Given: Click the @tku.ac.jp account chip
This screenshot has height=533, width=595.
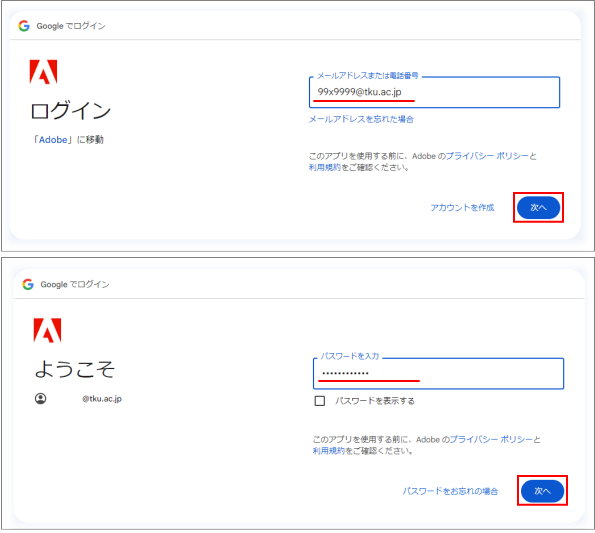Looking at the screenshot, I should pyautogui.click(x=78, y=398).
